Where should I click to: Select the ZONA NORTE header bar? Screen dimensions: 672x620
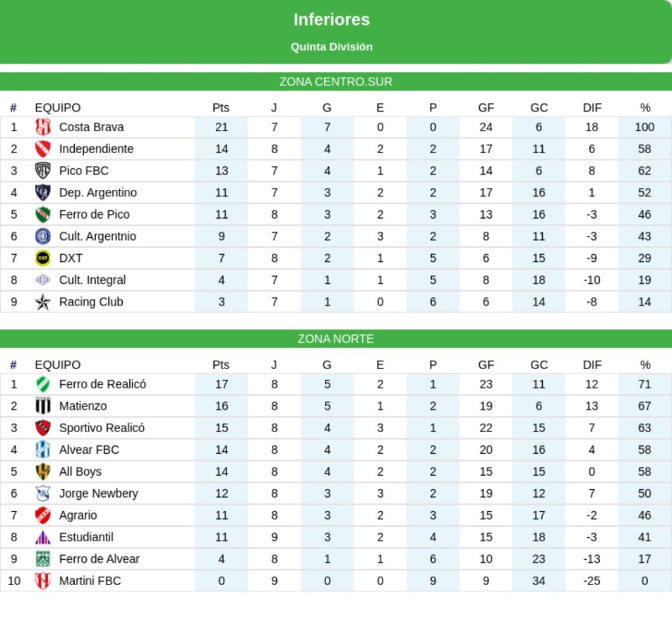pos(335,339)
